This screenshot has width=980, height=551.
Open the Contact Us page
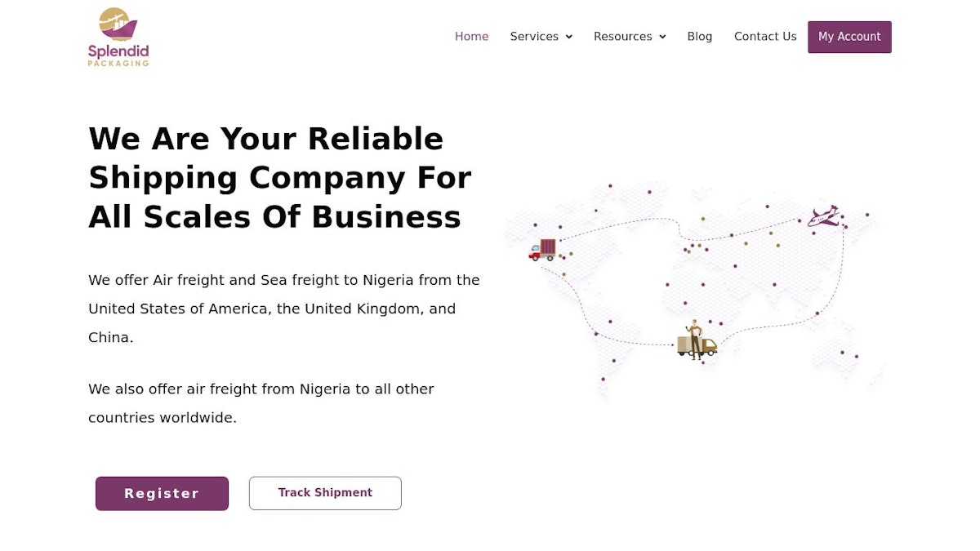point(765,37)
